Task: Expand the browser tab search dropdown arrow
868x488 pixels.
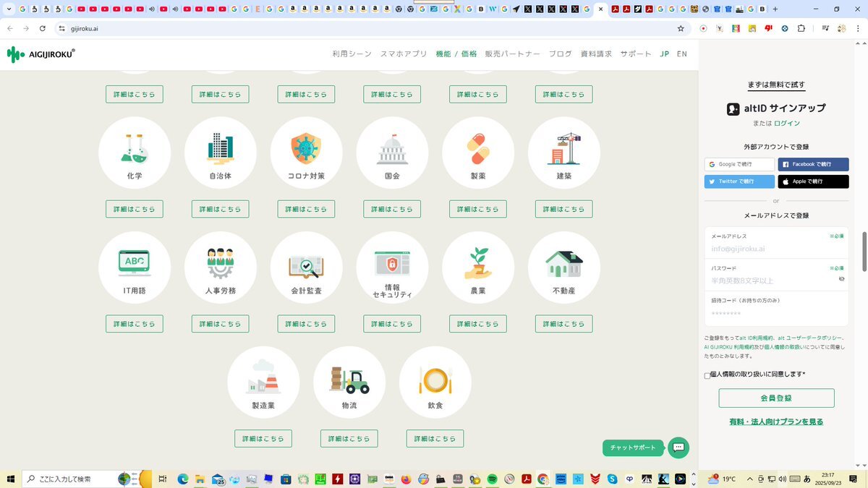Action: [x=9, y=9]
